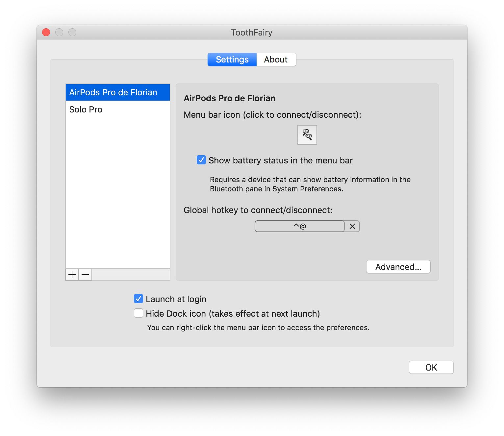Confirm with the OK button
Image resolution: width=504 pixels, height=436 pixels.
point(431,367)
